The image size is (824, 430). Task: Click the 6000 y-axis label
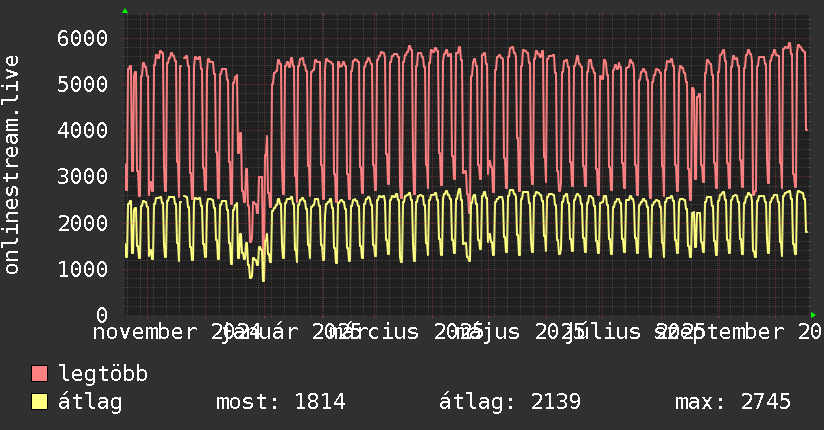pyautogui.click(x=83, y=38)
